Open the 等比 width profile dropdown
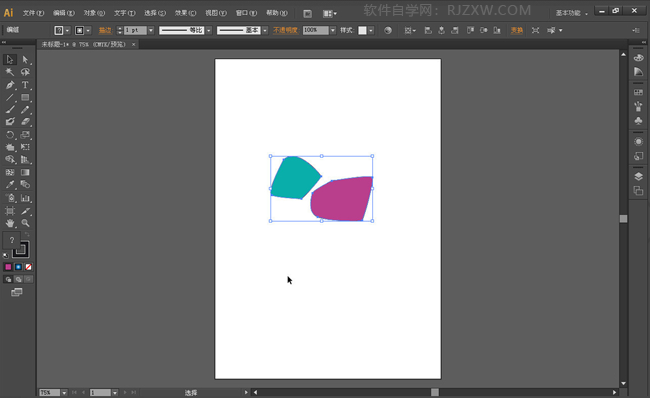This screenshot has width=650, height=398. click(209, 30)
